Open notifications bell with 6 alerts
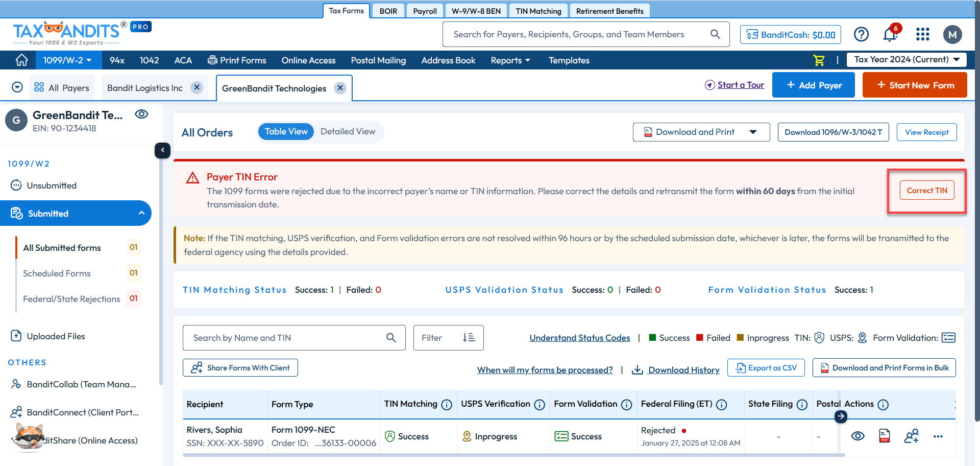980x466 pixels. 891,34
